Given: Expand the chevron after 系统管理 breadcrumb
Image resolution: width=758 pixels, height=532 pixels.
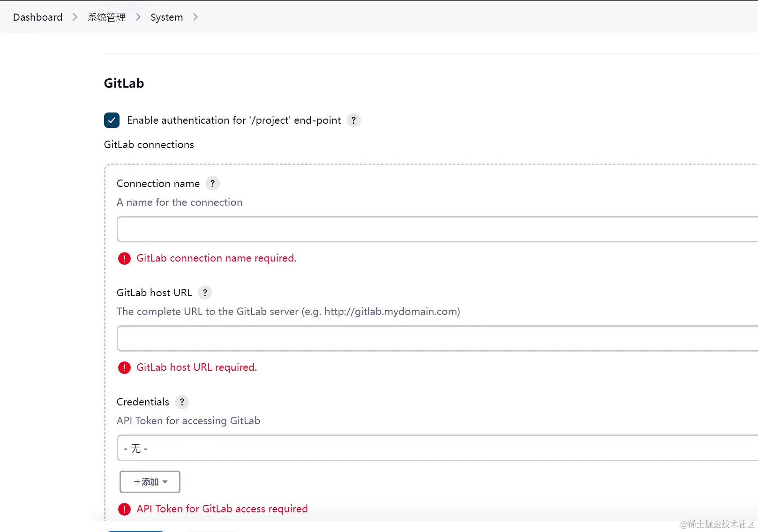Looking at the screenshot, I should pyautogui.click(x=138, y=17).
